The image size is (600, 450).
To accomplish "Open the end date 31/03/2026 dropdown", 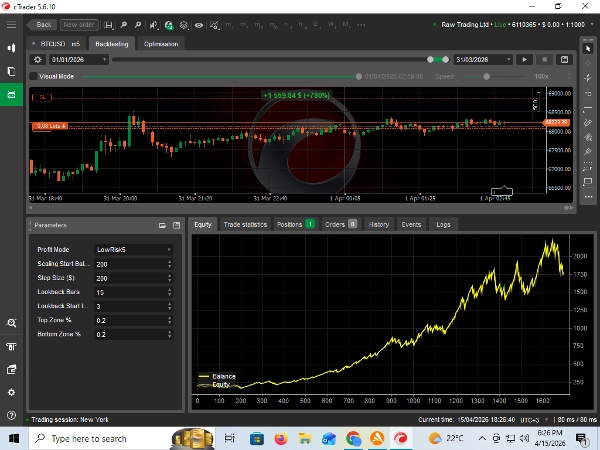I will (483, 60).
